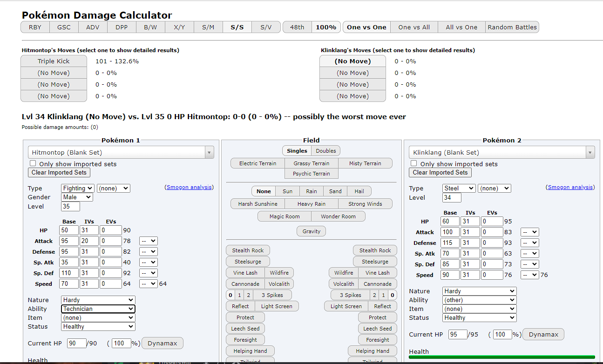This screenshot has height=364, width=603.
Task: Open Smogon analysis link for Klinklang
Action: coord(570,187)
